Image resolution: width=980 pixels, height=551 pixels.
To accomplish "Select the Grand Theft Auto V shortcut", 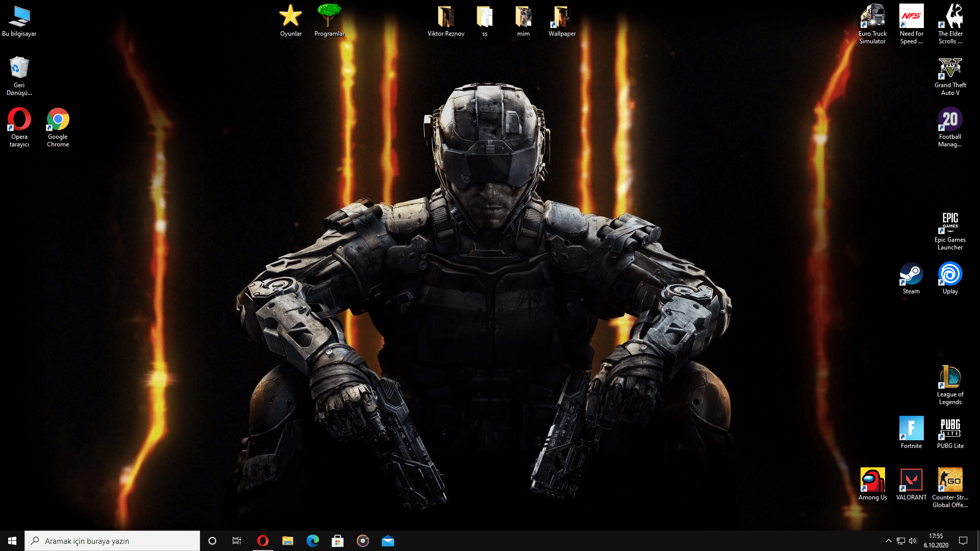I will [x=950, y=69].
